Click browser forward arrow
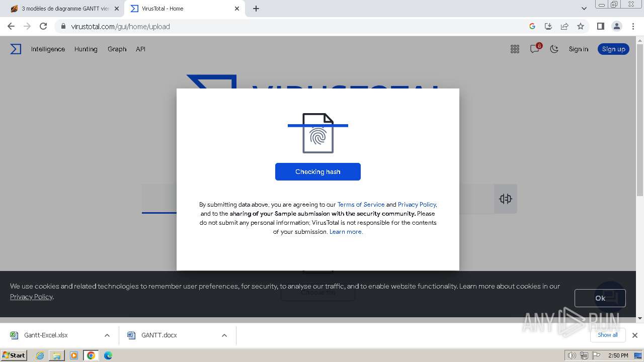The image size is (644, 362). (27, 26)
